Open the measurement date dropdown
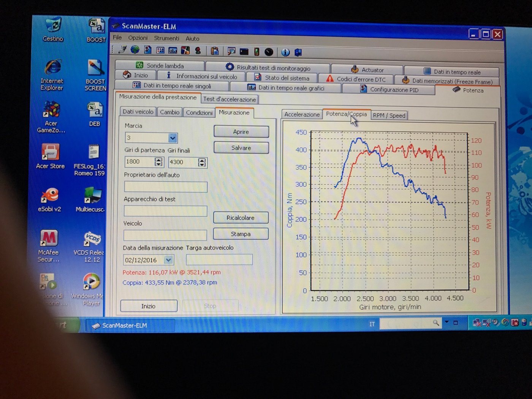532x399 pixels. point(168,260)
